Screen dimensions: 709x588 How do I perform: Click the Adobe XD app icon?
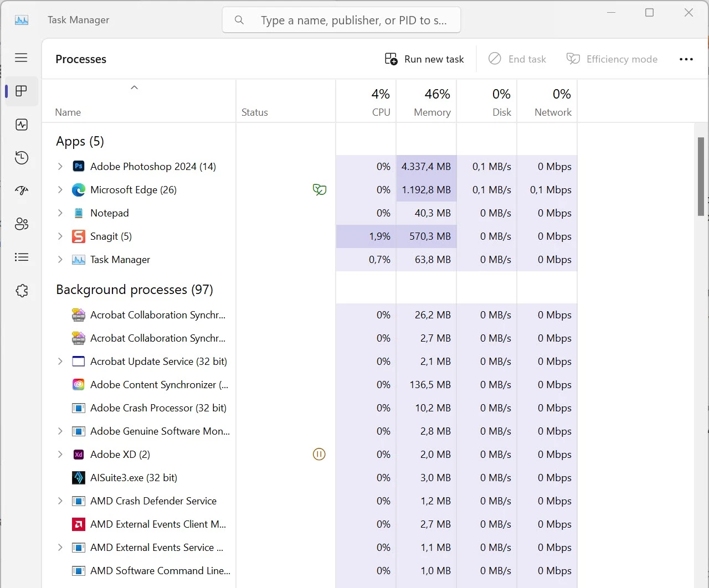pyautogui.click(x=79, y=454)
